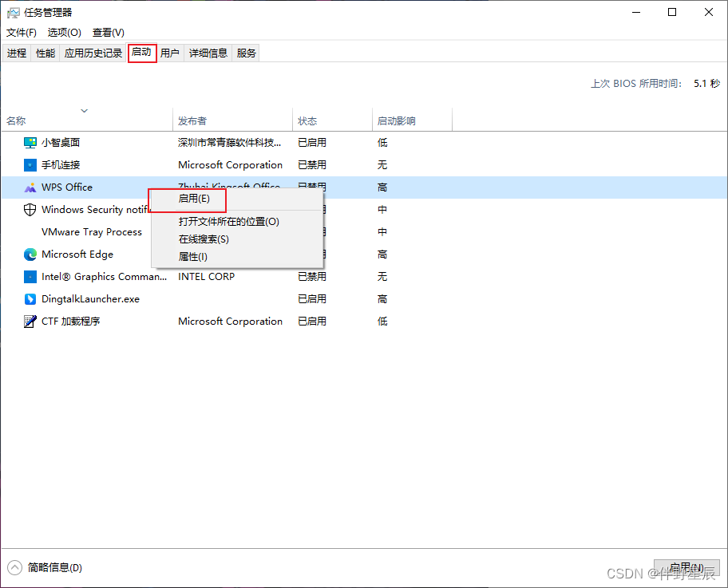Image resolution: width=728 pixels, height=588 pixels.
Task: Click startup impact 低 in 小智桌面 row
Action: point(382,143)
